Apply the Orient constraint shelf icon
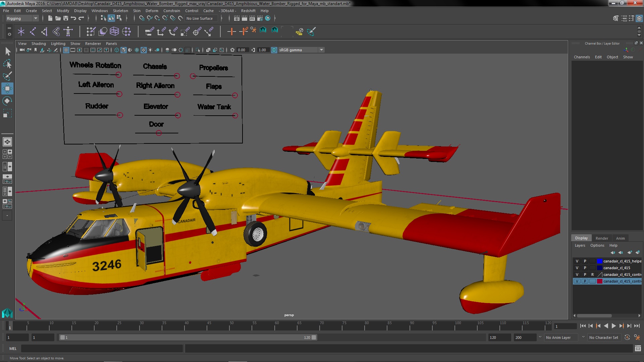Image resolution: width=644 pixels, height=362 pixels. pos(173,32)
